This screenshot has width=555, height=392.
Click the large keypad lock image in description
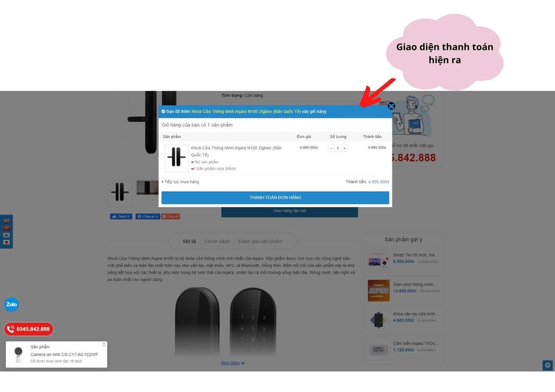click(253, 322)
